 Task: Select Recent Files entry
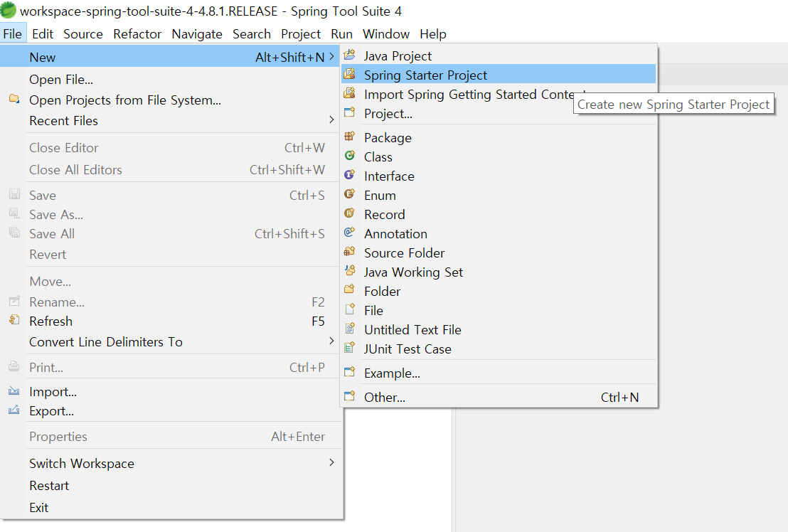coord(171,121)
